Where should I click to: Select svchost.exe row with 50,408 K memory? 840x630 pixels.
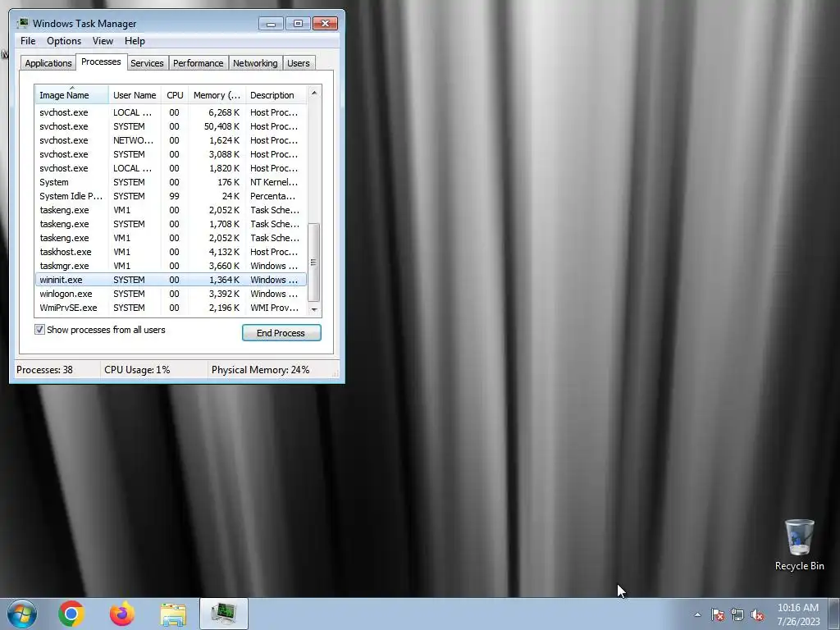171,126
